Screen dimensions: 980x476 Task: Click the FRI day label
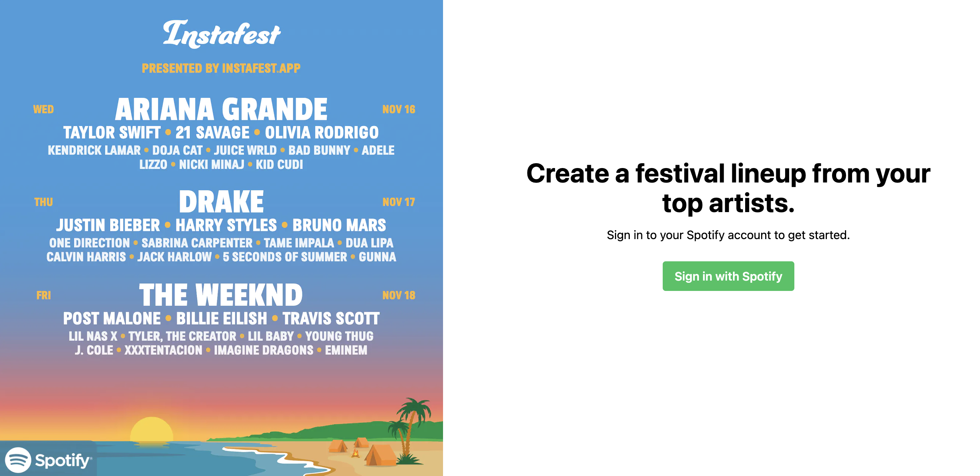[x=43, y=295]
